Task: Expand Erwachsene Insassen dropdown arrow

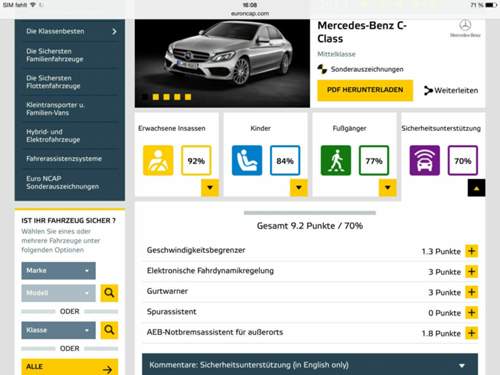Action: coord(210,188)
